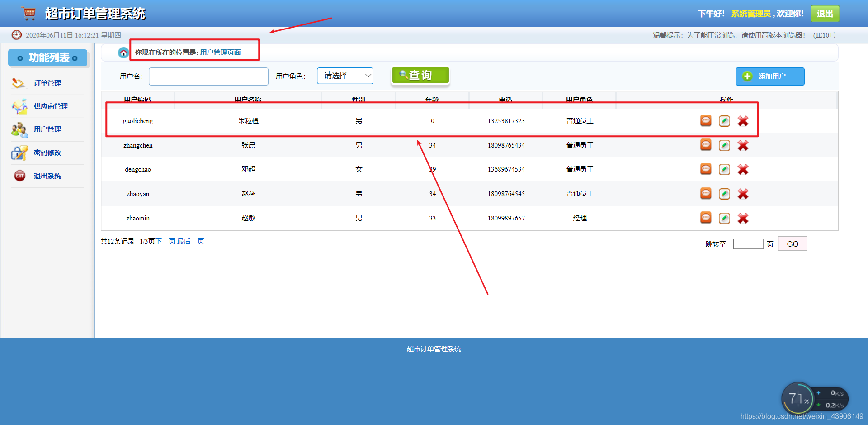Edit user dengchao with pencil icon
The height and width of the screenshot is (425, 868).
coord(724,169)
